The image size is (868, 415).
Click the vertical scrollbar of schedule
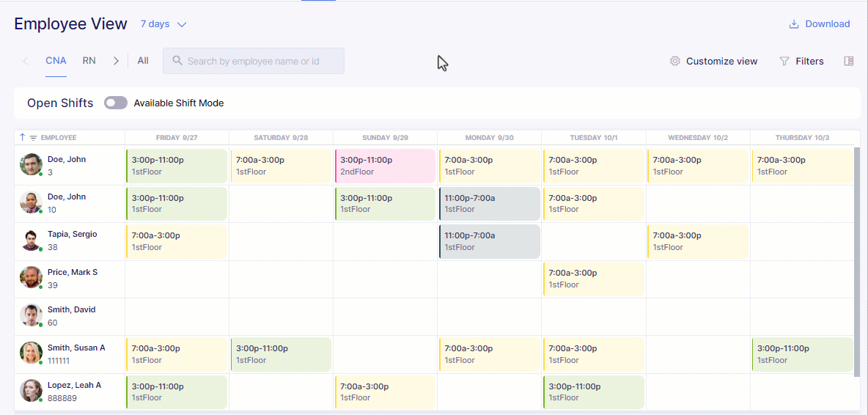coord(858,261)
